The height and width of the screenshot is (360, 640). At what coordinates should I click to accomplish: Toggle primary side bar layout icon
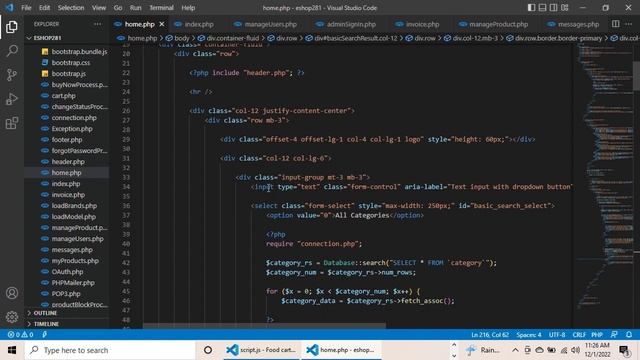click(531, 8)
